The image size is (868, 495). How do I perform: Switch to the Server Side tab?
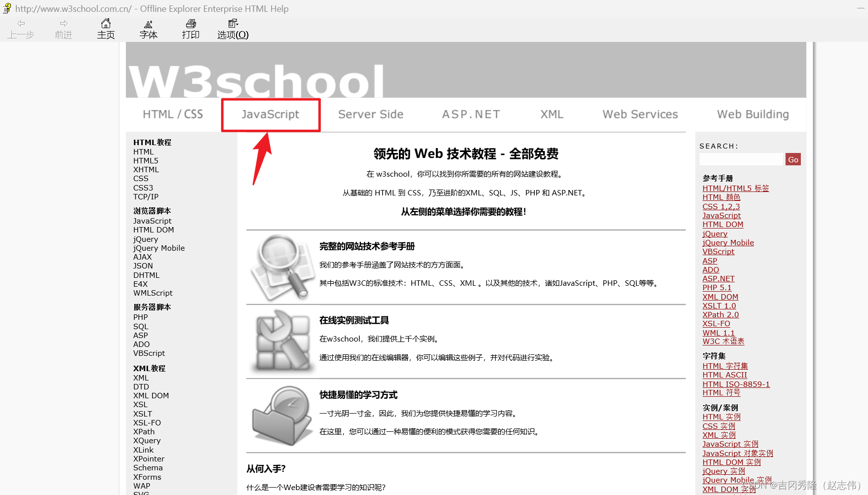click(371, 114)
